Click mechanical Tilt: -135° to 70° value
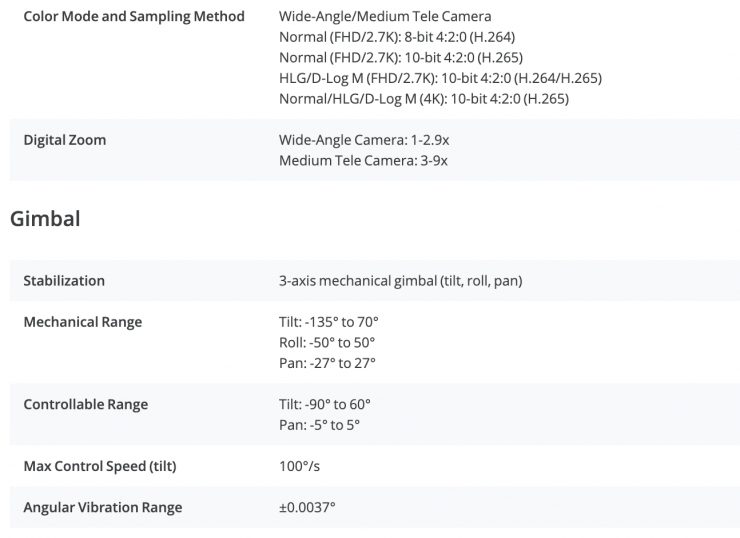740x538 pixels. click(x=328, y=322)
